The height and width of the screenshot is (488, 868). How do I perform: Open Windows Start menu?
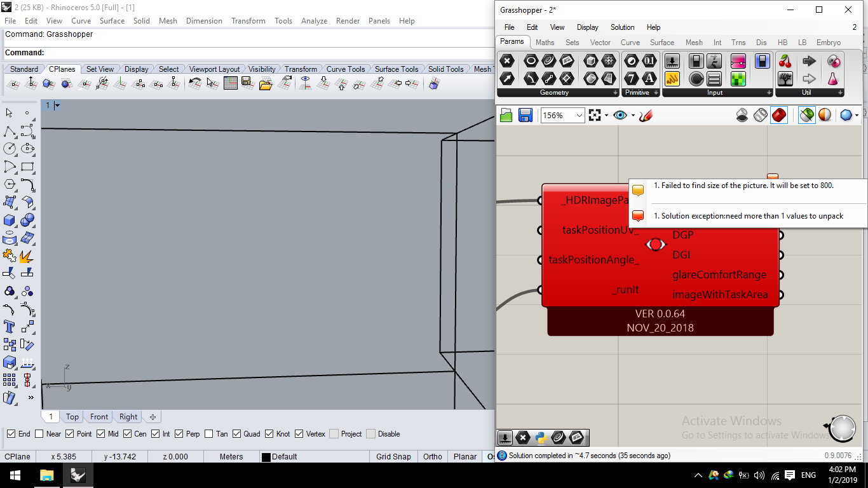pos(15,475)
